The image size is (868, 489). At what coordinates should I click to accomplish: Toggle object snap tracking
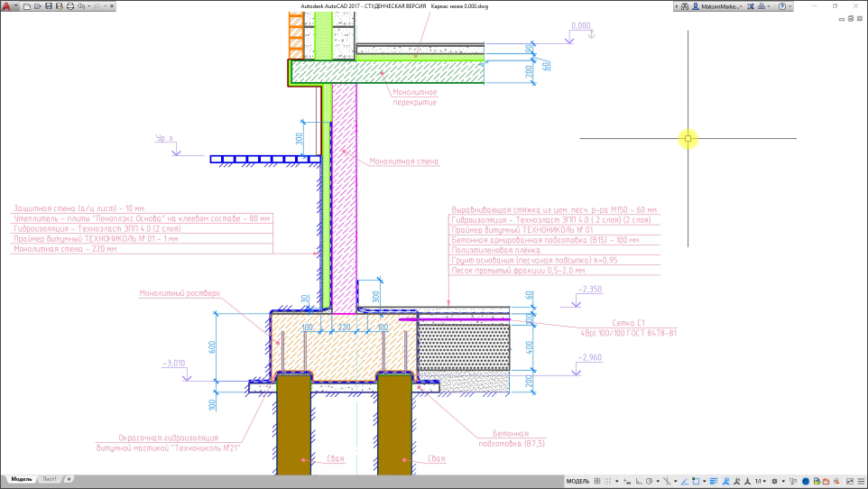coord(685,481)
